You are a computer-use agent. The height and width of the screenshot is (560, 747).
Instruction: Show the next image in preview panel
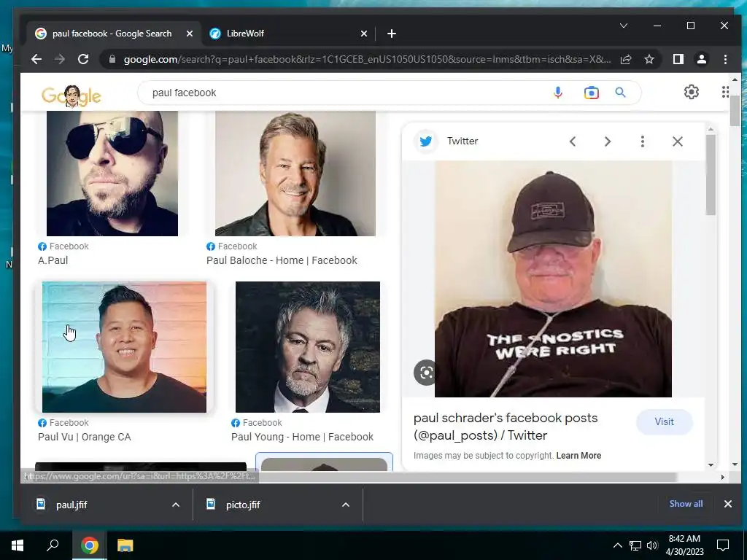[x=608, y=141]
